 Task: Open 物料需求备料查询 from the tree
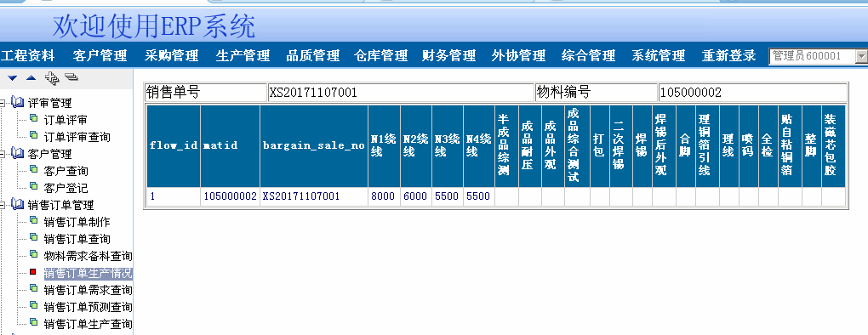point(88,256)
